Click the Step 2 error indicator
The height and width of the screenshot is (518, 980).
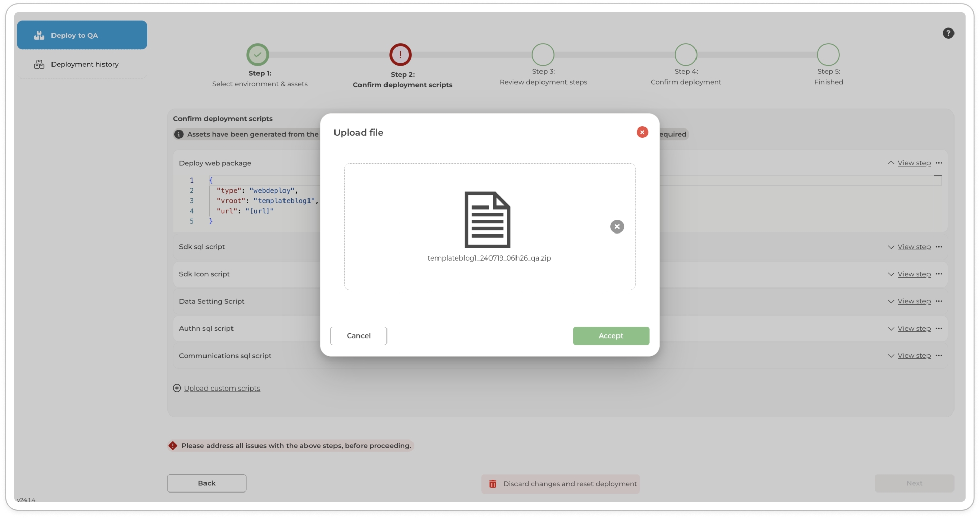coord(400,55)
